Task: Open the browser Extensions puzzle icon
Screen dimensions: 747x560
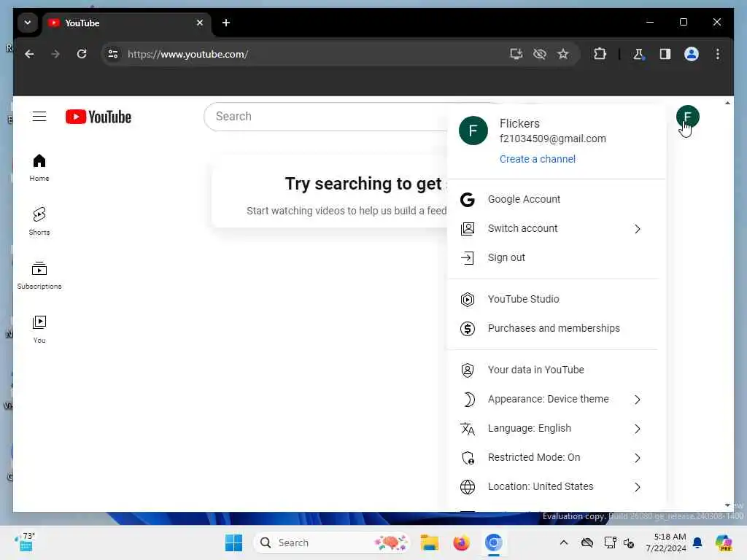Action: pos(600,54)
